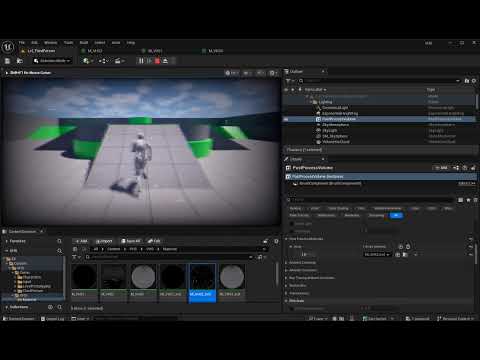Click the Unreal Engine logo icon

(x=7, y=47)
